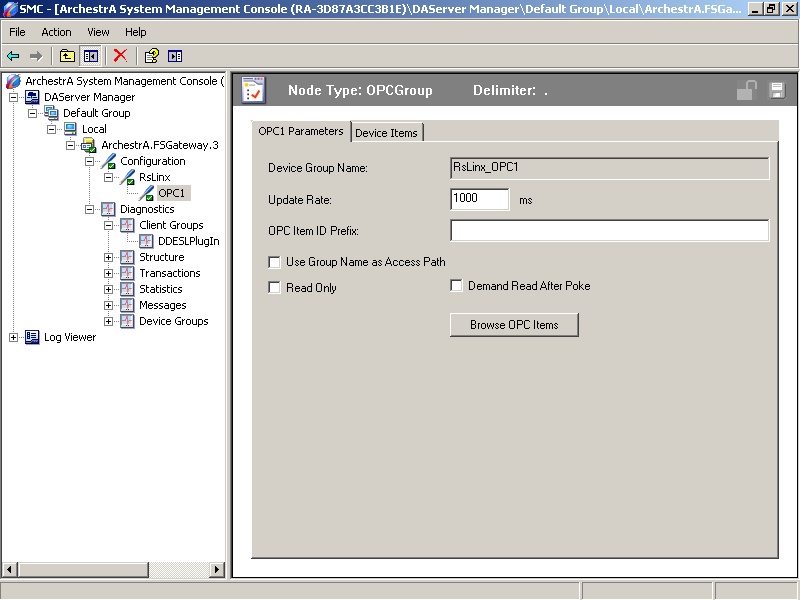
Task: Switch to the Device Items tab
Action: pos(386,133)
